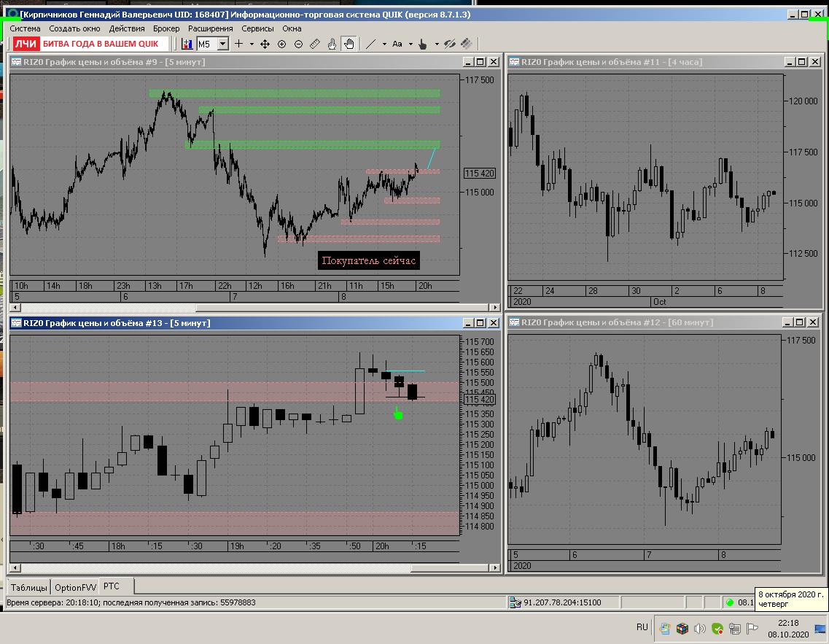
Task: Switch to the Таблицы tab
Action: [x=29, y=587]
